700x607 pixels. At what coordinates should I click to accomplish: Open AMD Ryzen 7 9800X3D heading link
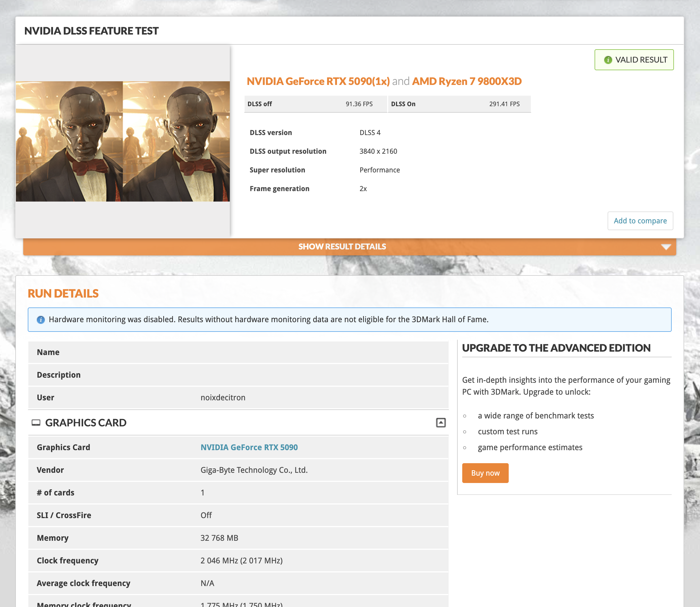pos(466,81)
